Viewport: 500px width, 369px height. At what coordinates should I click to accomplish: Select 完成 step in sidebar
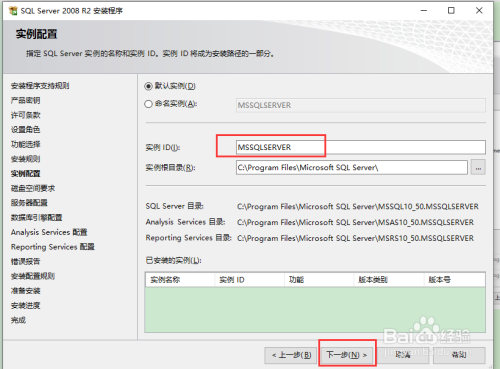pyautogui.click(x=18, y=320)
